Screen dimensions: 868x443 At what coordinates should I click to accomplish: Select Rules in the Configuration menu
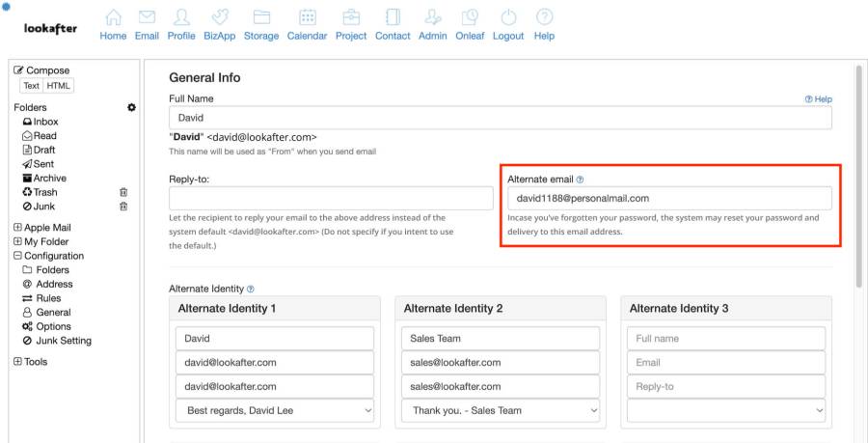coord(48,298)
